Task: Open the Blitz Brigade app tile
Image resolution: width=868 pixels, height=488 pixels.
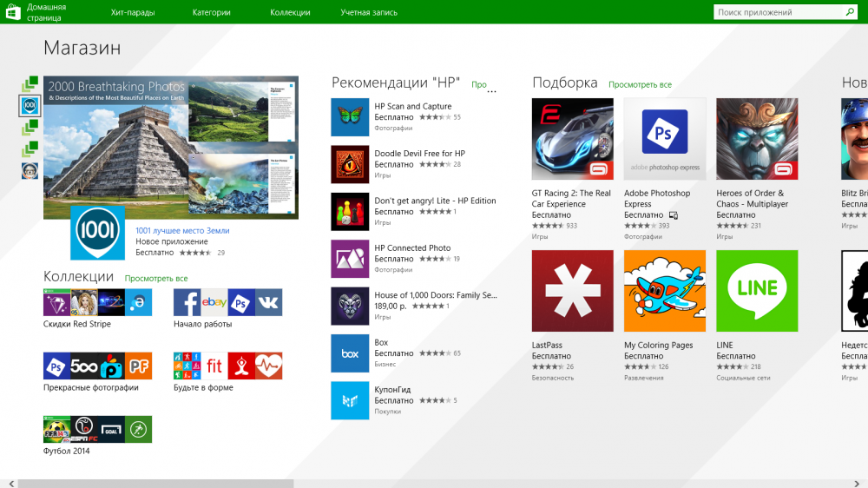Action: tap(854, 139)
